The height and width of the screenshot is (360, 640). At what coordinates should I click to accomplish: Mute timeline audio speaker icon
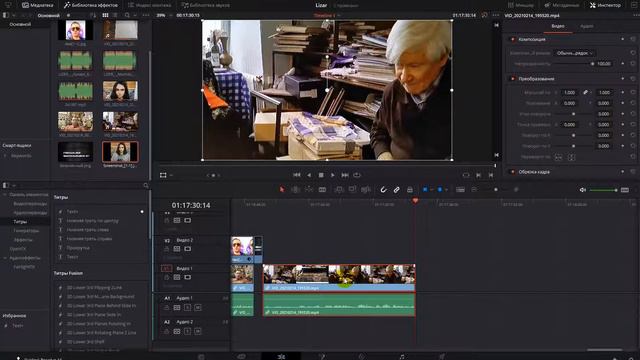click(582, 190)
